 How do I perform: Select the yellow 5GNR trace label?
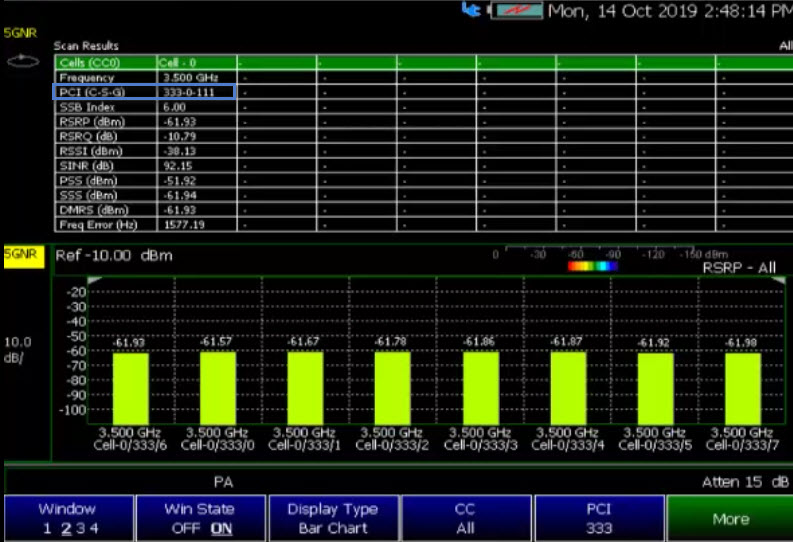(24, 256)
